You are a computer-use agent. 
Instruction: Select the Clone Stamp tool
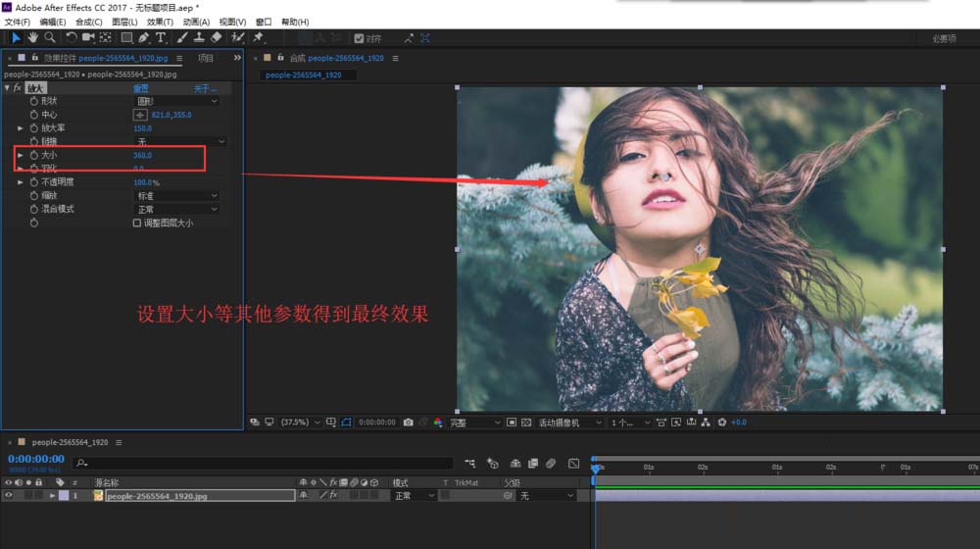199,37
